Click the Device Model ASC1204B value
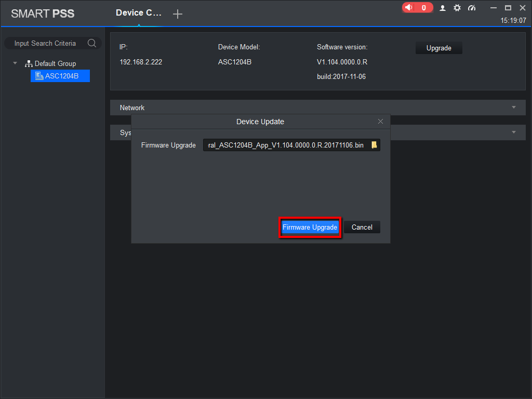Image resolution: width=532 pixels, height=399 pixels. [x=235, y=62]
